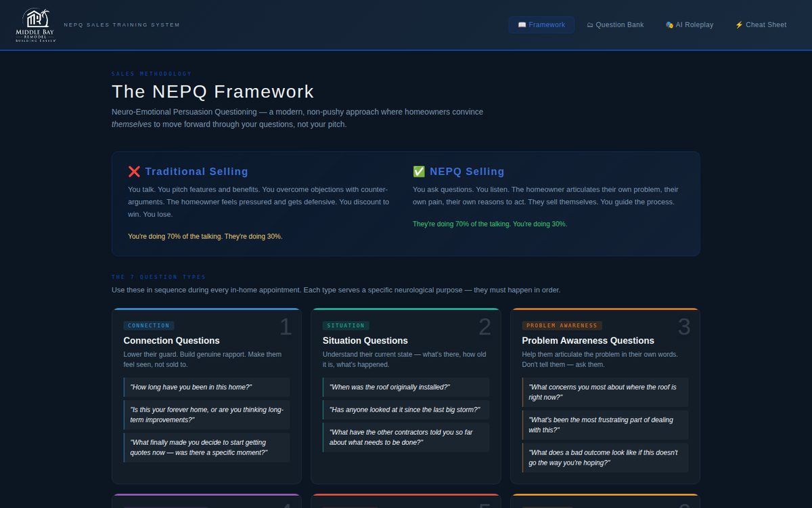The width and height of the screenshot is (812, 508).
Task: Select the green SITUATION tag badge
Action: pyautogui.click(x=346, y=326)
